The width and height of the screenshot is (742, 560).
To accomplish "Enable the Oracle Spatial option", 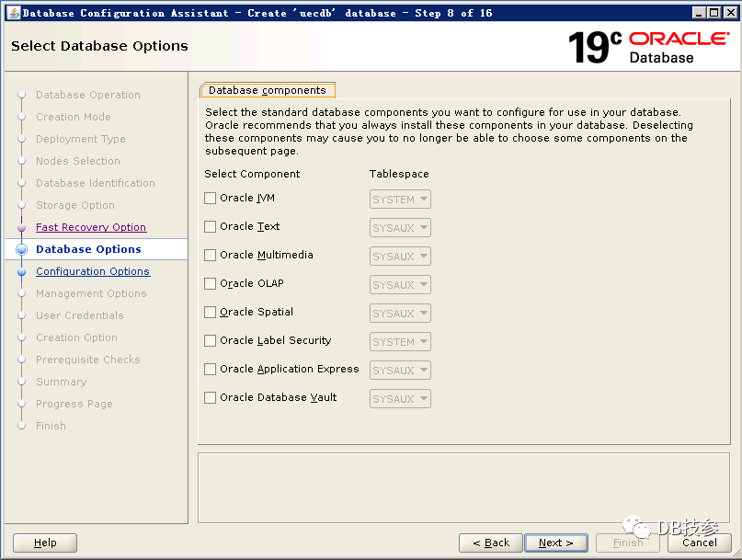I will click(211, 313).
